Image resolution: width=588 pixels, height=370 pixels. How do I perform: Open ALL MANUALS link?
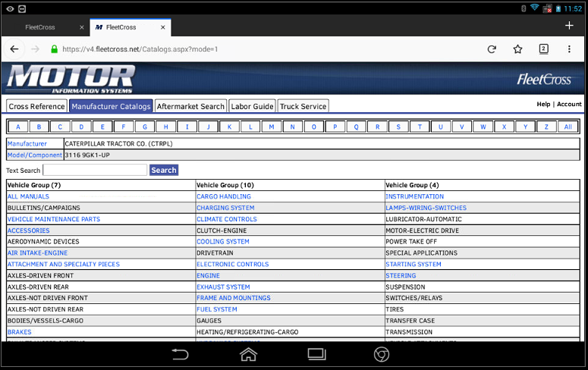tap(28, 196)
